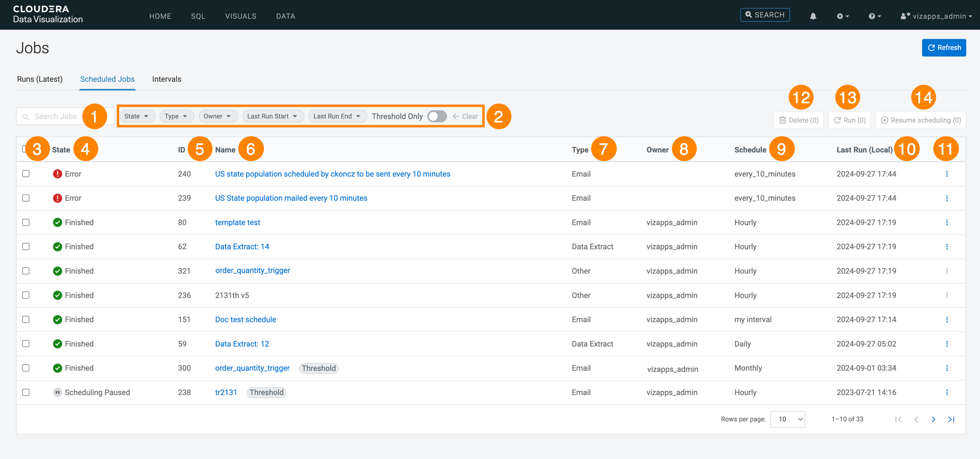Switch to the Intervals tab
The image size is (980, 459).
[167, 79]
